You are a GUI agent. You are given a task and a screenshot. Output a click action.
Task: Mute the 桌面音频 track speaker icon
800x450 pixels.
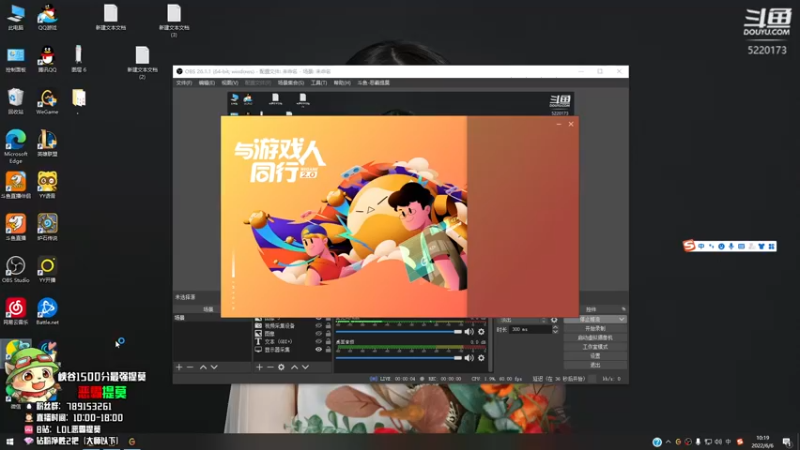(469, 358)
